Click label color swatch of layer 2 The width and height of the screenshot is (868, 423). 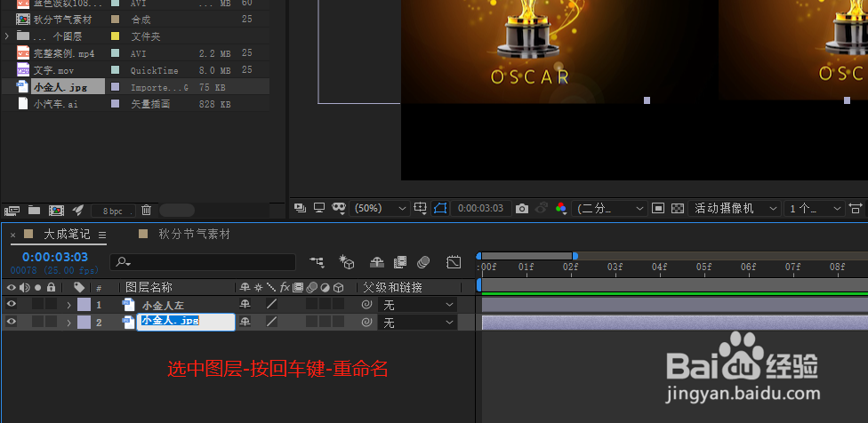tap(84, 322)
